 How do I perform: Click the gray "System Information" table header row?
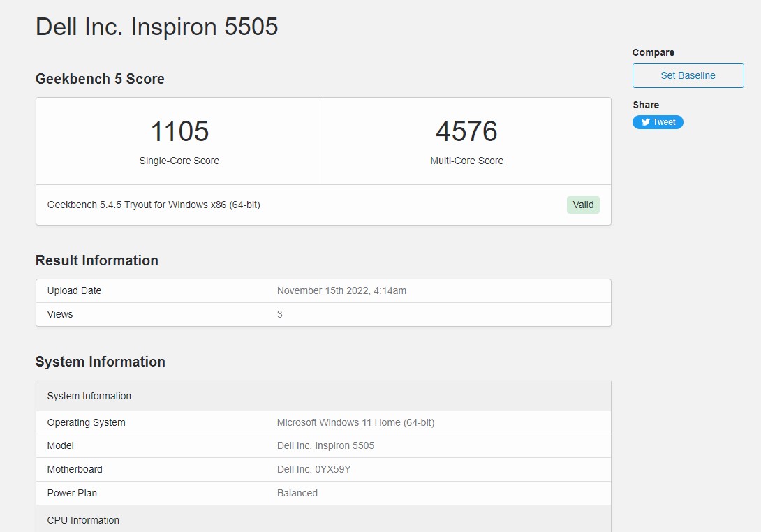(x=323, y=396)
